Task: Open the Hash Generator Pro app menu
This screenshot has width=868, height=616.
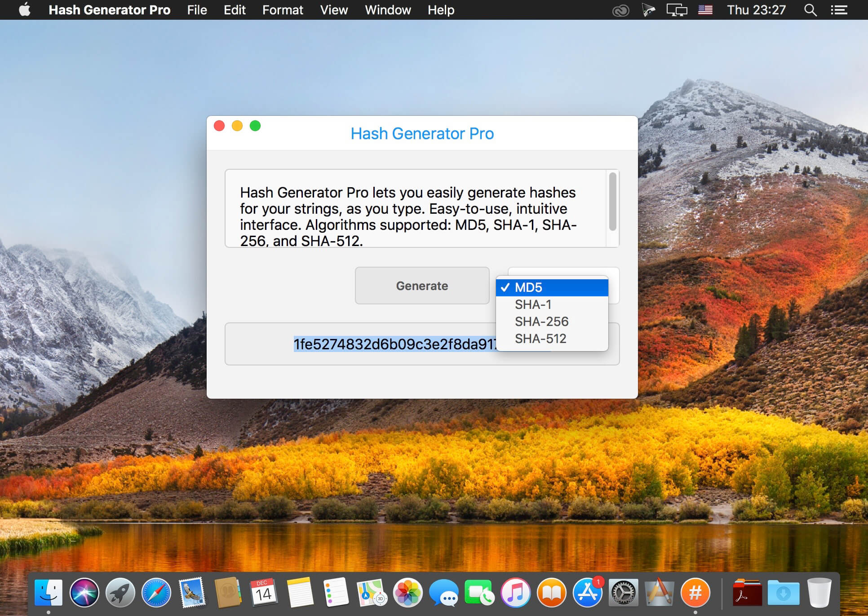Action: pos(110,10)
